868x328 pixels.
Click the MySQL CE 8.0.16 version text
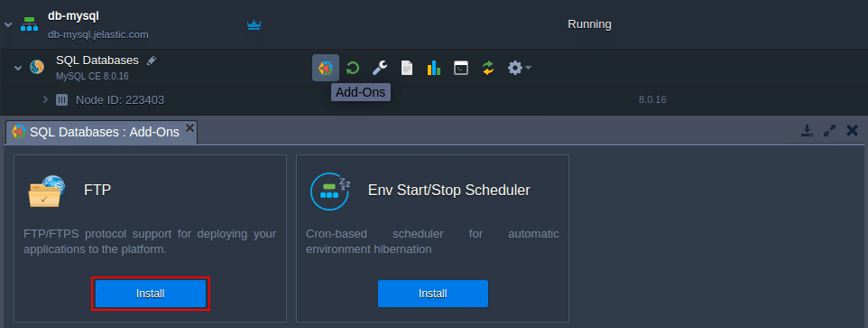[92, 77]
